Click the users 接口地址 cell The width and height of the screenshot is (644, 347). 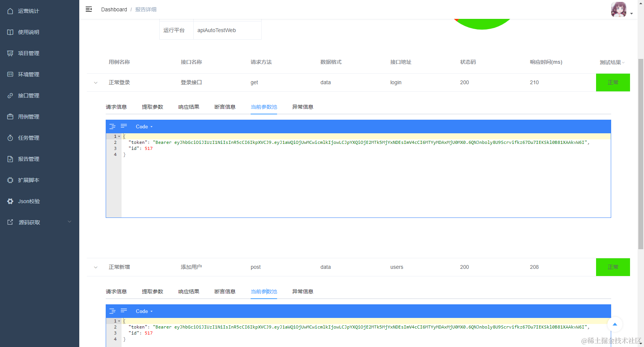[397, 267]
